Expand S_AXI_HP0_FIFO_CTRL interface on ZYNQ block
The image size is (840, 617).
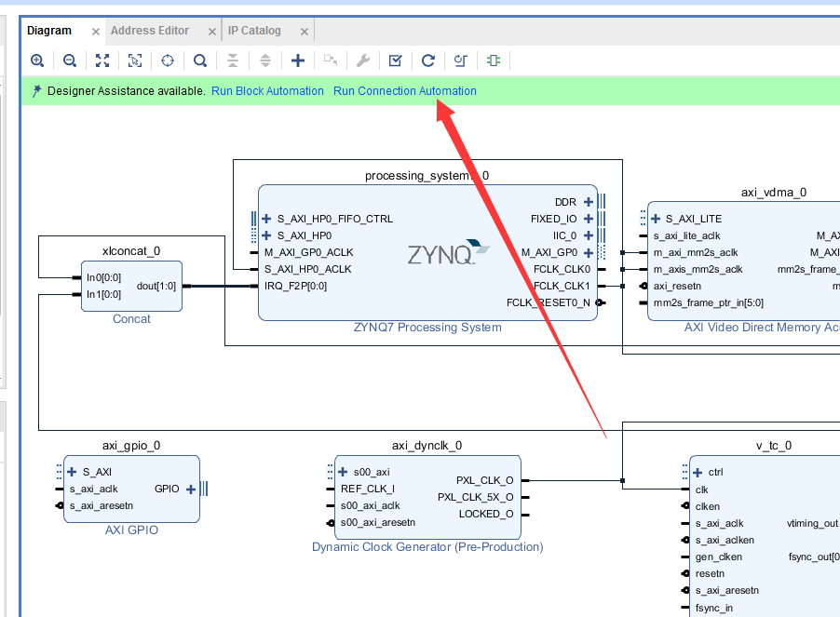click(266, 219)
